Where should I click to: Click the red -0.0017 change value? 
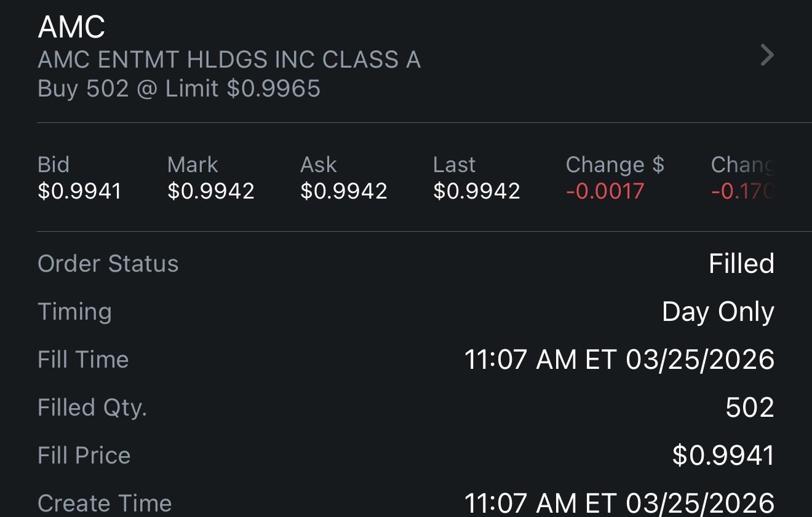click(x=605, y=191)
